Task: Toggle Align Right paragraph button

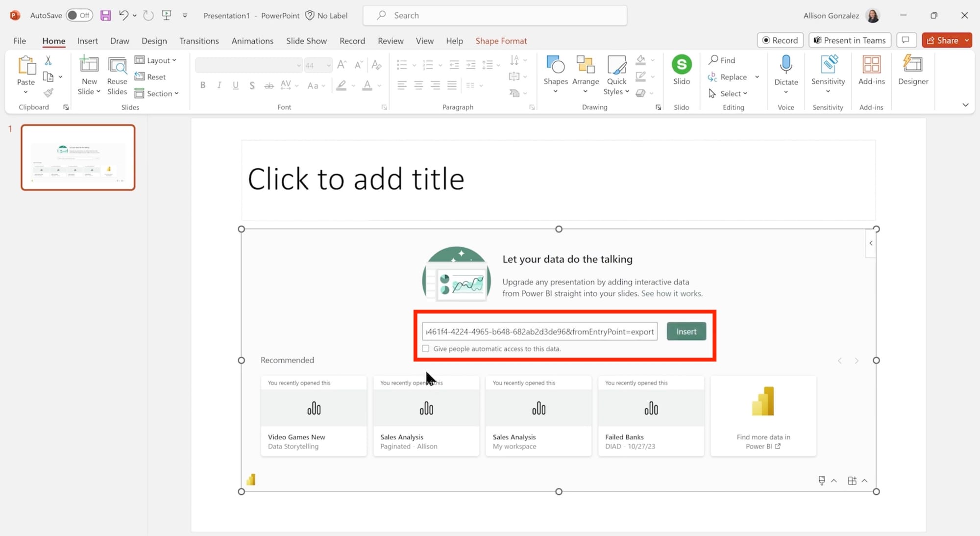Action: 435,85
